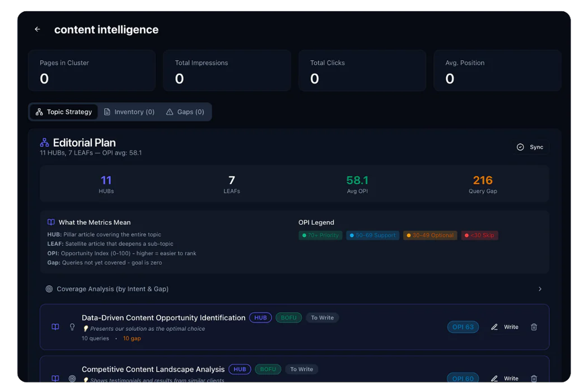Image resolution: width=588 pixels, height=392 pixels.
Task: Click the orange 30-49 Optional legend badge
Action: (430, 235)
